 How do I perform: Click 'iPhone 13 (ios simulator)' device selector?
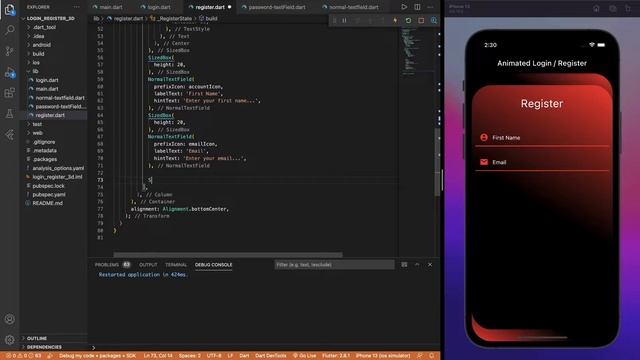coord(382,356)
